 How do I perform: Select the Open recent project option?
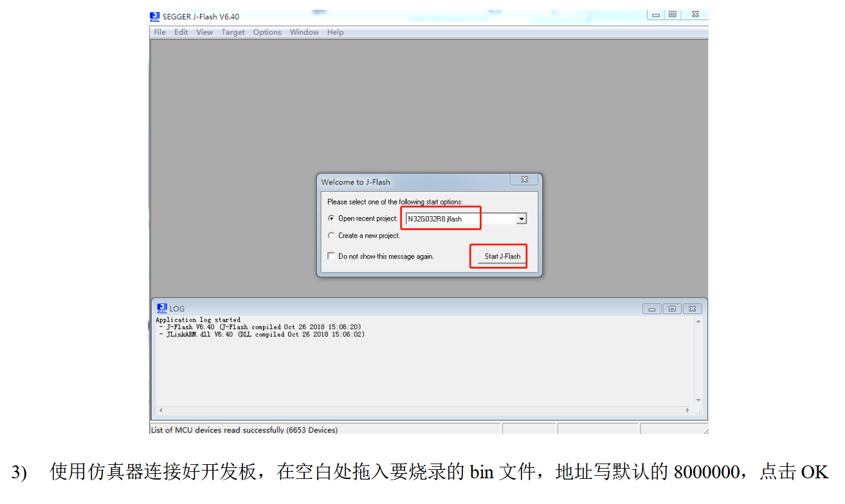tap(331, 218)
